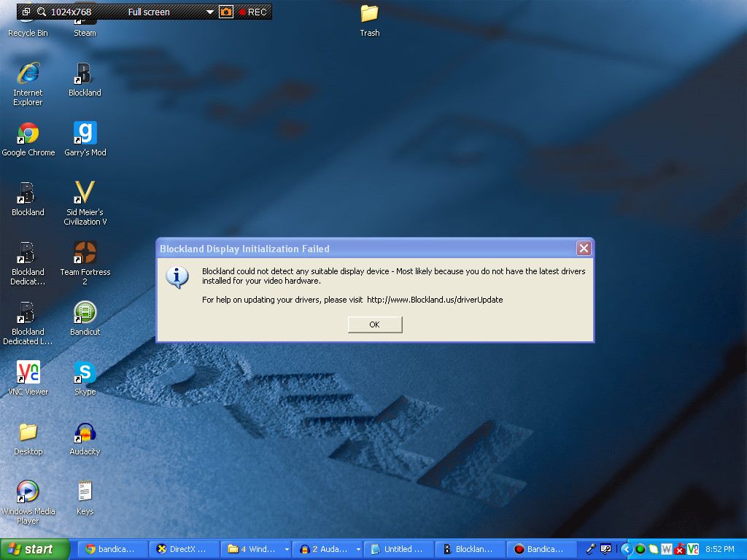Switch to the Blocklan... taskbar item
747x560 pixels.
pos(471,549)
